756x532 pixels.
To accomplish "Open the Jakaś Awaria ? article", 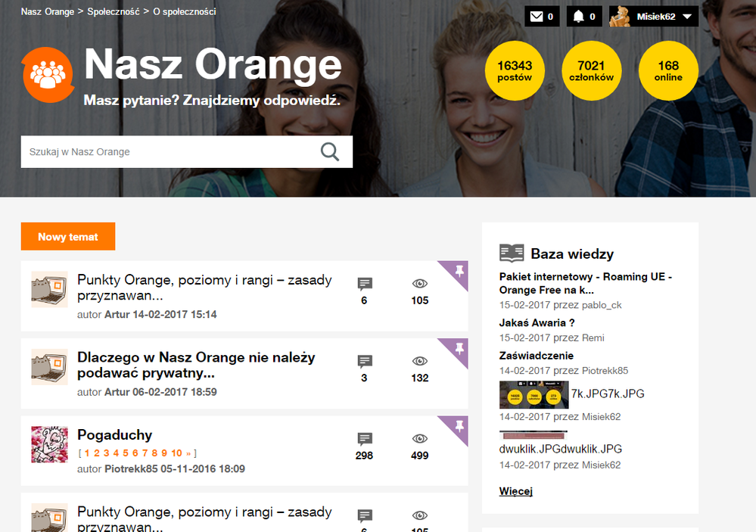I will (537, 323).
